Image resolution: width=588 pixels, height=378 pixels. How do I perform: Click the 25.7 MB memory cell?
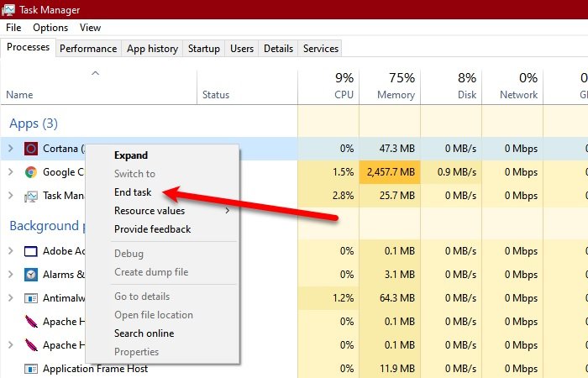coord(390,196)
